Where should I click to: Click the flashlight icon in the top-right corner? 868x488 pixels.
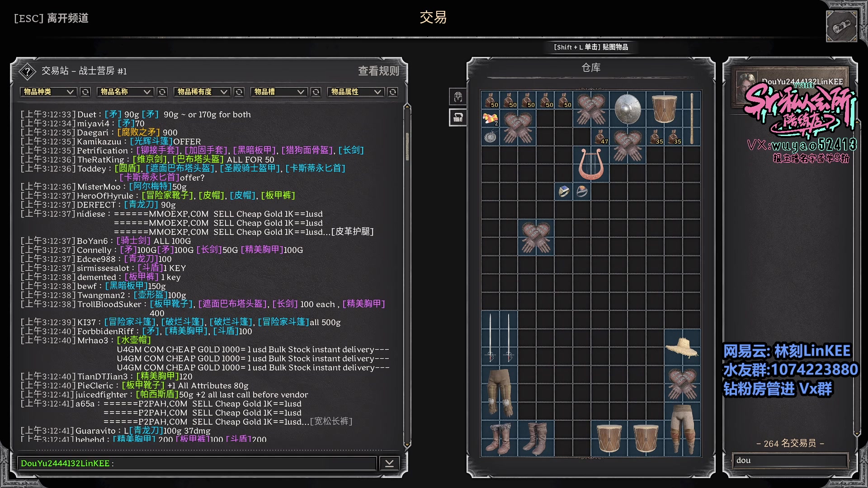click(x=841, y=27)
